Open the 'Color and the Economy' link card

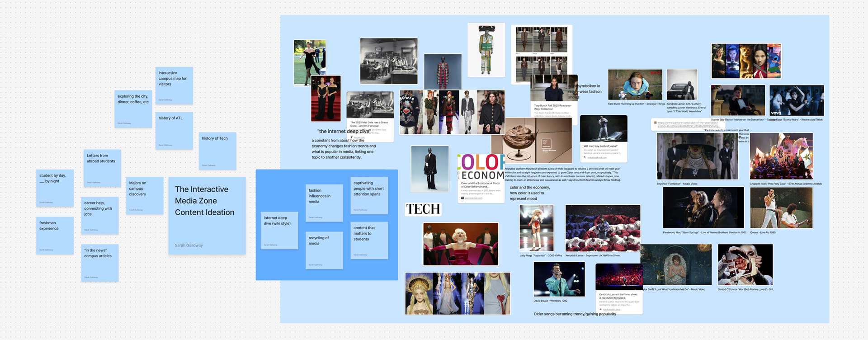481,178
